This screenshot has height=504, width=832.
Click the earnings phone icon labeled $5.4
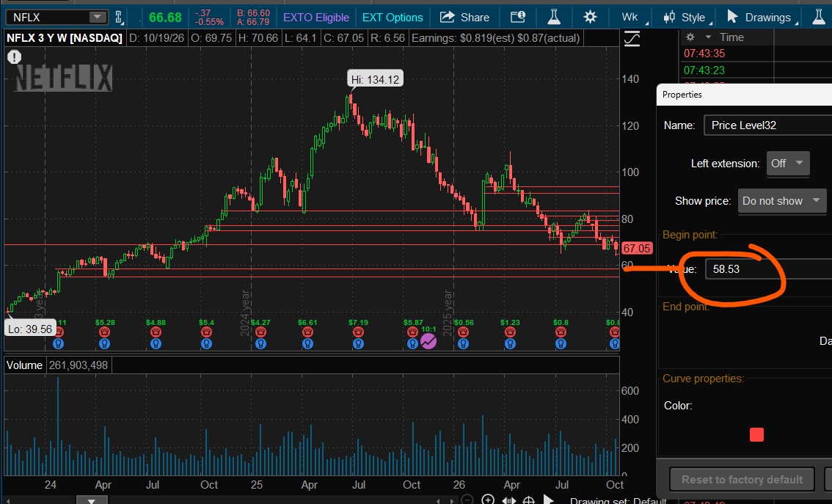[206, 332]
